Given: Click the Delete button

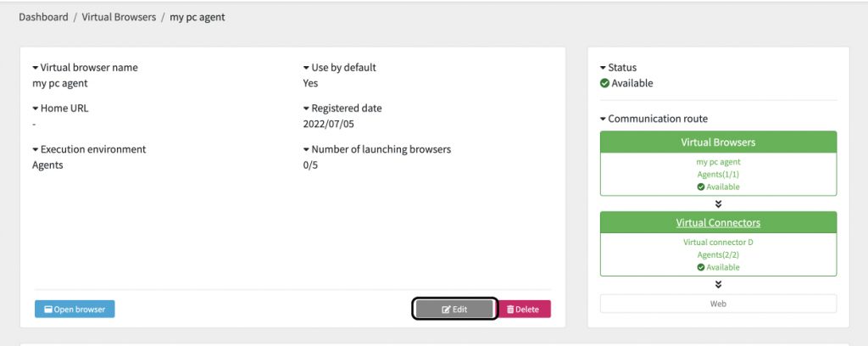Looking at the screenshot, I should point(525,309).
